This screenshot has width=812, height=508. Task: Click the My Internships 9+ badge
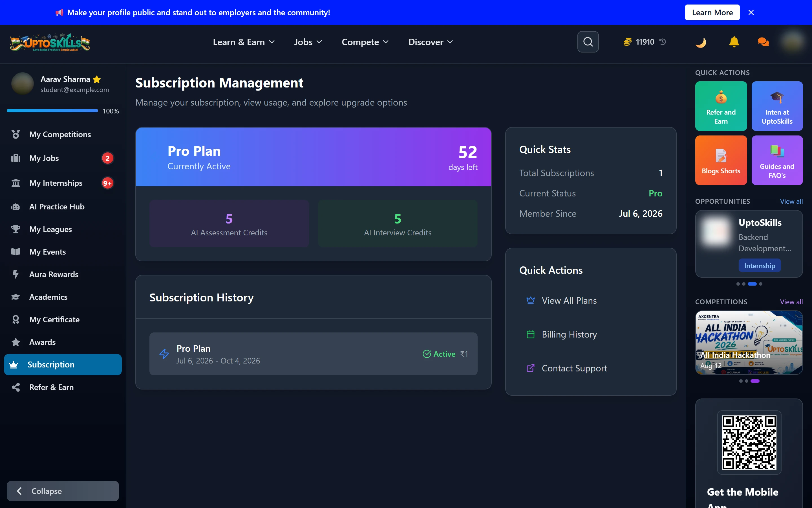coord(107,183)
